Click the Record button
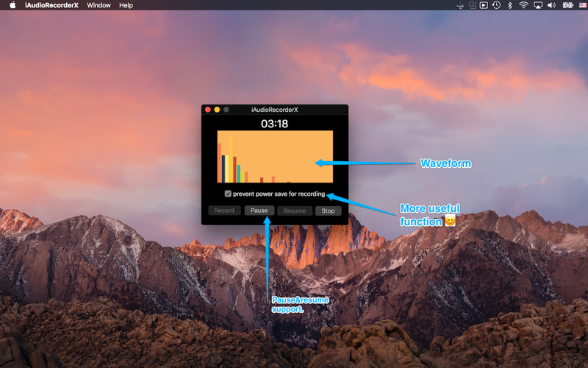This screenshot has width=588, height=368. (224, 210)
